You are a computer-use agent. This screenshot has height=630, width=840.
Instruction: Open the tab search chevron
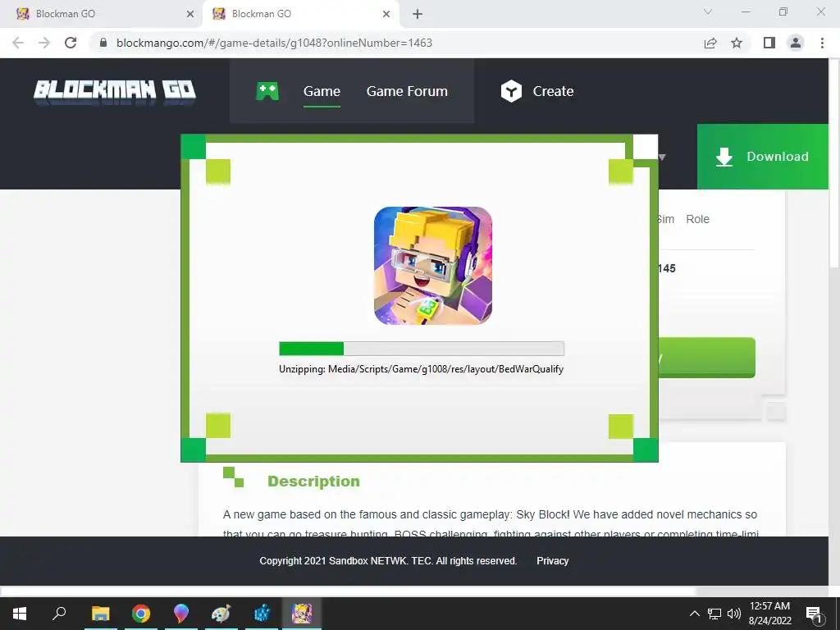point(708,11)
